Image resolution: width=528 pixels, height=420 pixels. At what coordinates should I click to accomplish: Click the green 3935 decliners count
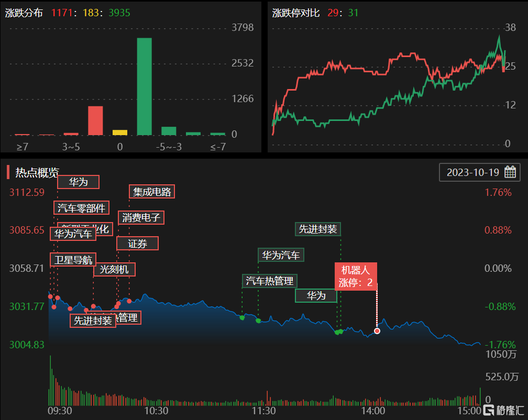click(x=119, y=13)
